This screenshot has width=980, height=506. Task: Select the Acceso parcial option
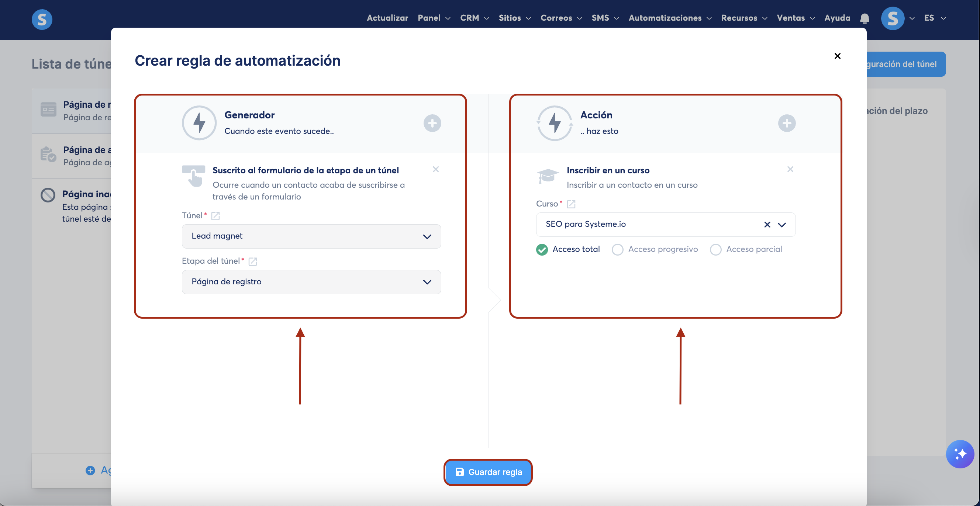[x=715, y=249]
